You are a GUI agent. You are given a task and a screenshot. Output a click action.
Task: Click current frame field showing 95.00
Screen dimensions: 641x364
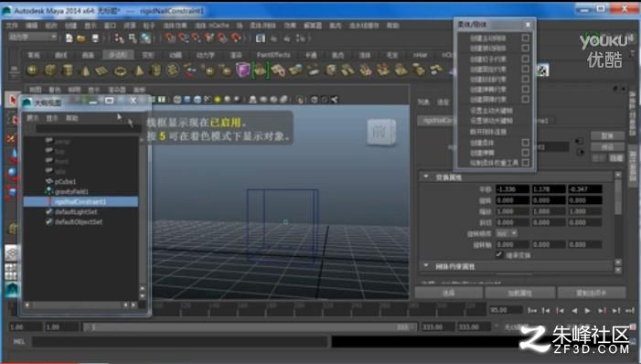click(506, 310)
